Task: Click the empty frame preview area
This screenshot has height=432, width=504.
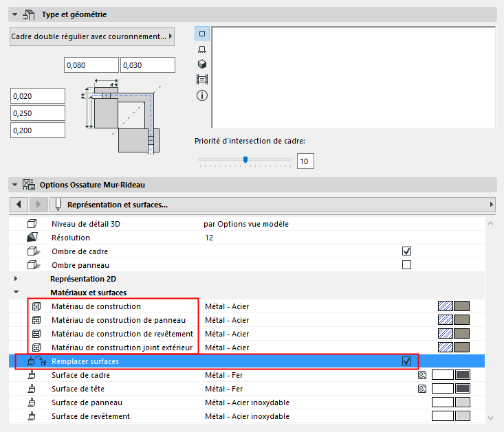Action: (353, 78)
